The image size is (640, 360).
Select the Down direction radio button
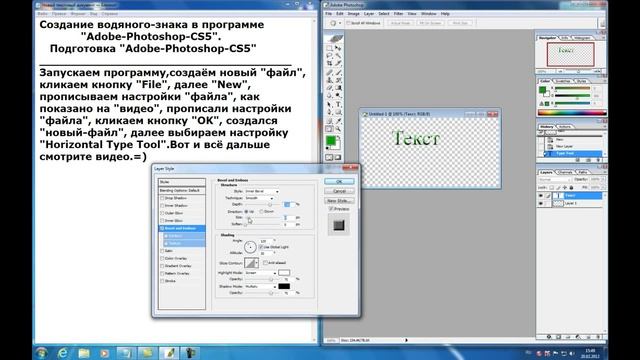pos(262,211)
